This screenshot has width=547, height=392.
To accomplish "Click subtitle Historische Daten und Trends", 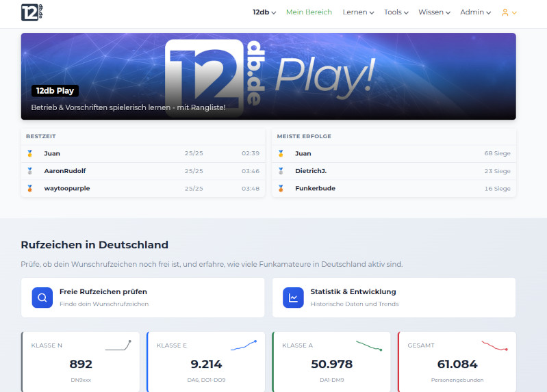I will pos(355,304).
